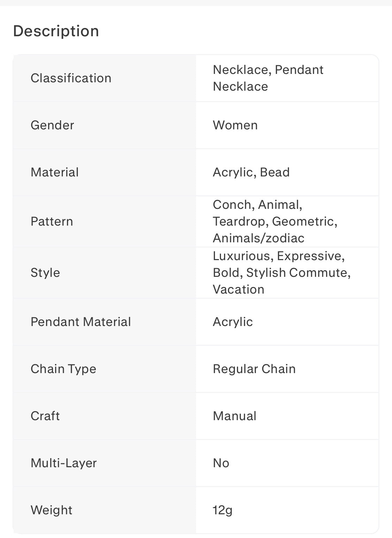Screen dimensions: 392x538
Task: Click the Material label
Action: coord(55,172)
